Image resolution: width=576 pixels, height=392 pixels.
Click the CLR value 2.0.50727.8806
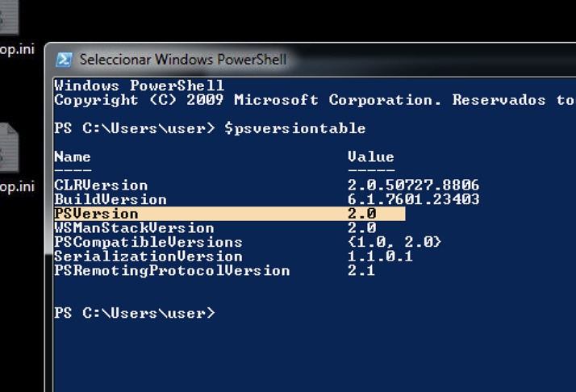coord(413,186)
